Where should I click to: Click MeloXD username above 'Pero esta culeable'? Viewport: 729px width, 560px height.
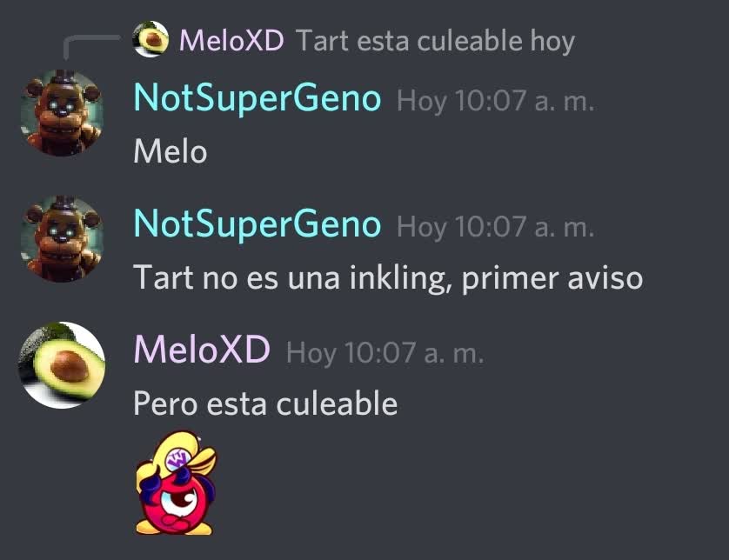point(202,350)
